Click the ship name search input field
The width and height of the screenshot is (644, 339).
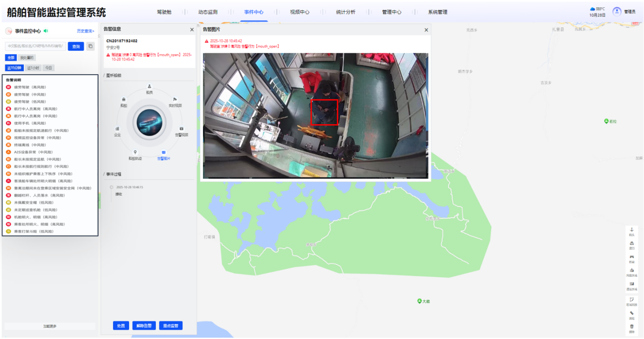35,47
